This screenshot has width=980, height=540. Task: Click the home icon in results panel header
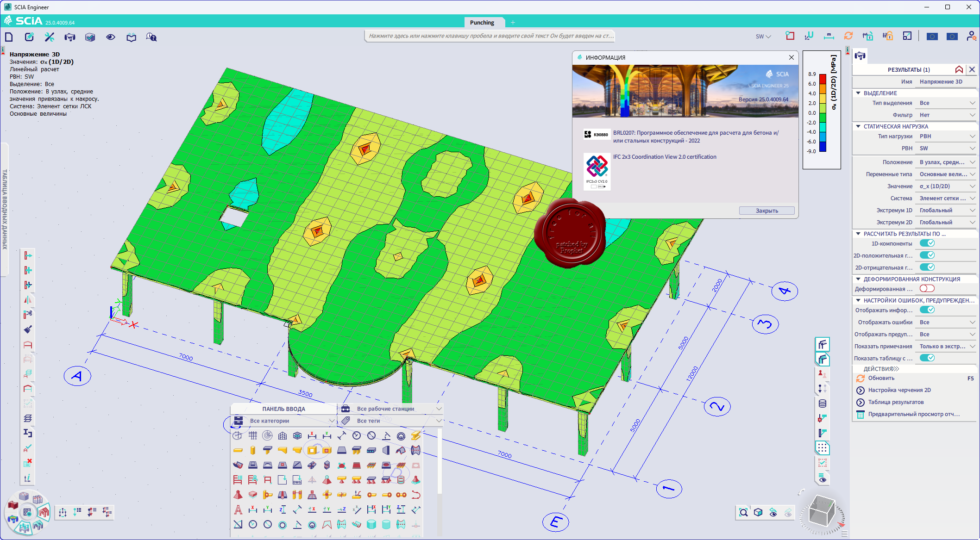(x=959, y=69)
